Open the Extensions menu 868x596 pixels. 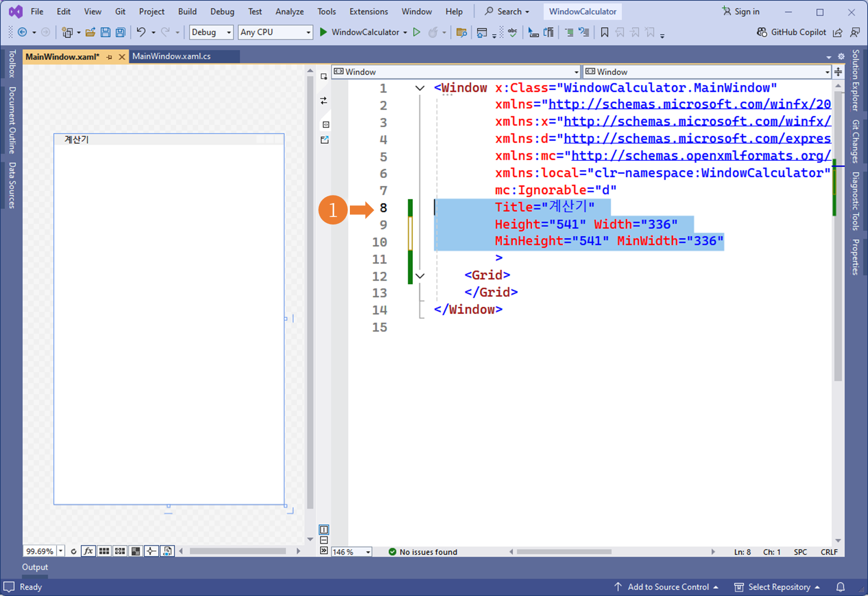tap(369, 11)
